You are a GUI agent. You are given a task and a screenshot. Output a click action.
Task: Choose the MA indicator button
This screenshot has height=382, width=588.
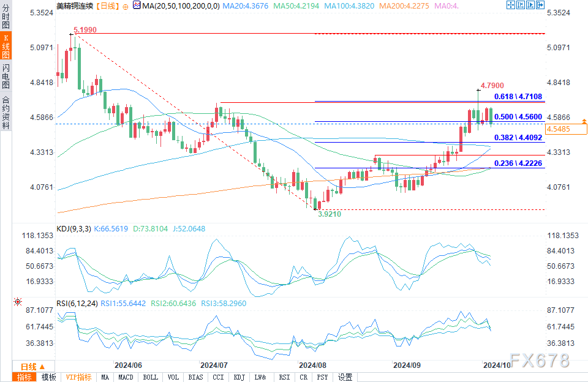point(105,377)
